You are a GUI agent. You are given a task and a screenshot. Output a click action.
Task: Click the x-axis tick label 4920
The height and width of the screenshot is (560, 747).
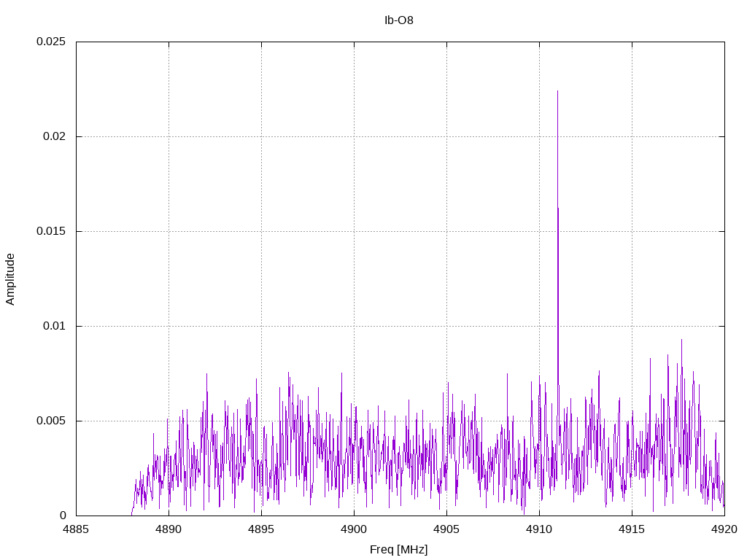tap(724, 529)
